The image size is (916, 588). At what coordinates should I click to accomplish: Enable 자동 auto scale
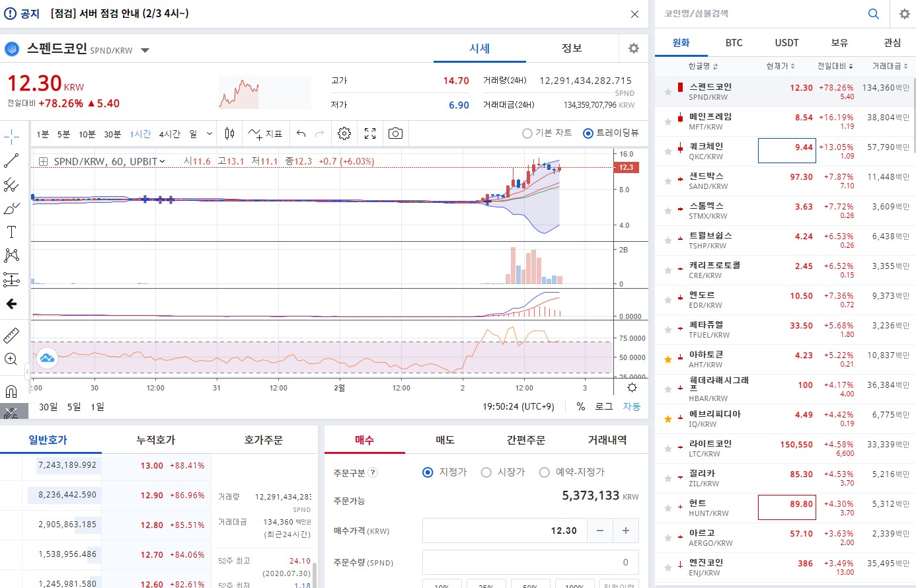[x=632, y=407]
